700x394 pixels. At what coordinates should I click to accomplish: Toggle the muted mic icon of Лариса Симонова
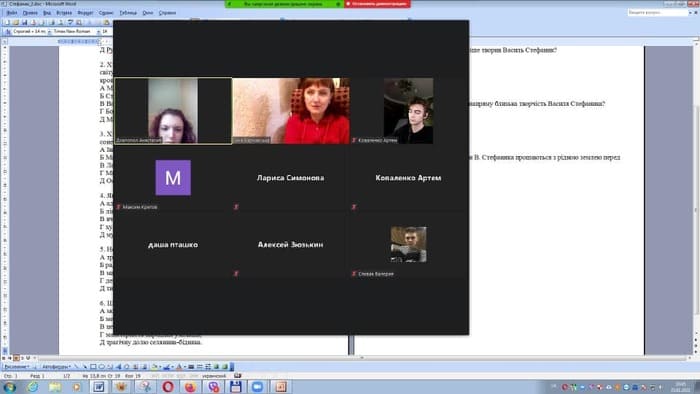tap(236, 207)
